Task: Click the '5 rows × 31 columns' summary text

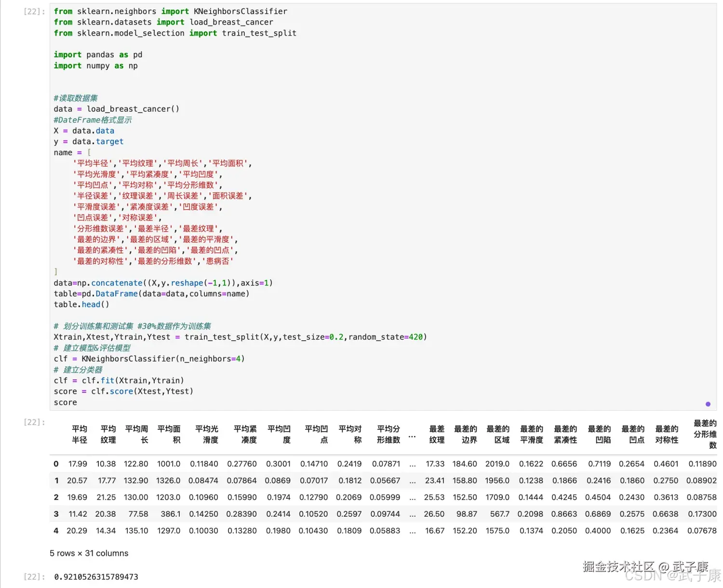Action: [x=89, y=553]
